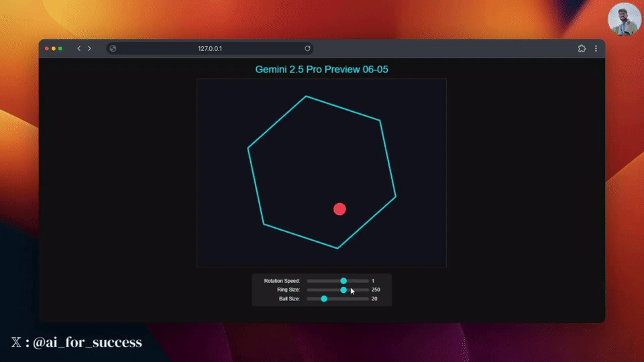644x362 pixels.
Task: Click the profile avatar in corner
Action: pos(623,19)
